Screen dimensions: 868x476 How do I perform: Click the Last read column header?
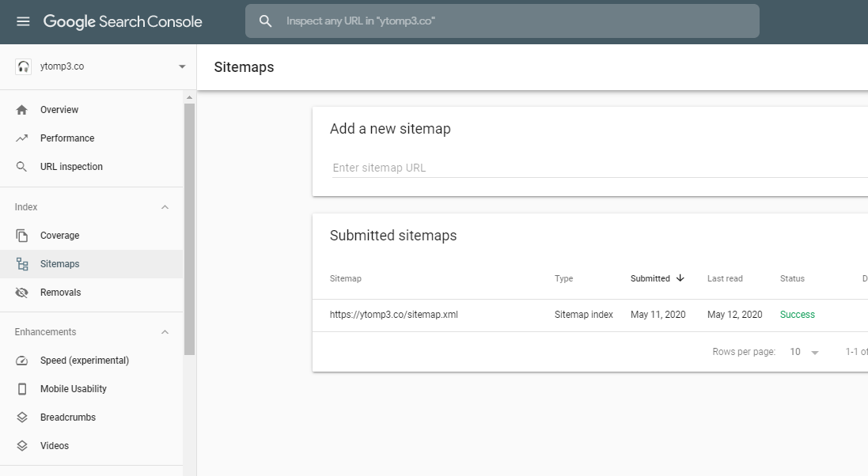tap(725, 278)
